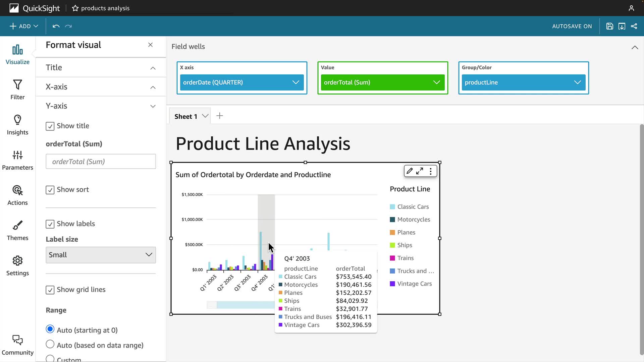This screenshot has height=362, width=644.
Task: Maximize the visual with expand icon
Action: click(x=420, y=171)
